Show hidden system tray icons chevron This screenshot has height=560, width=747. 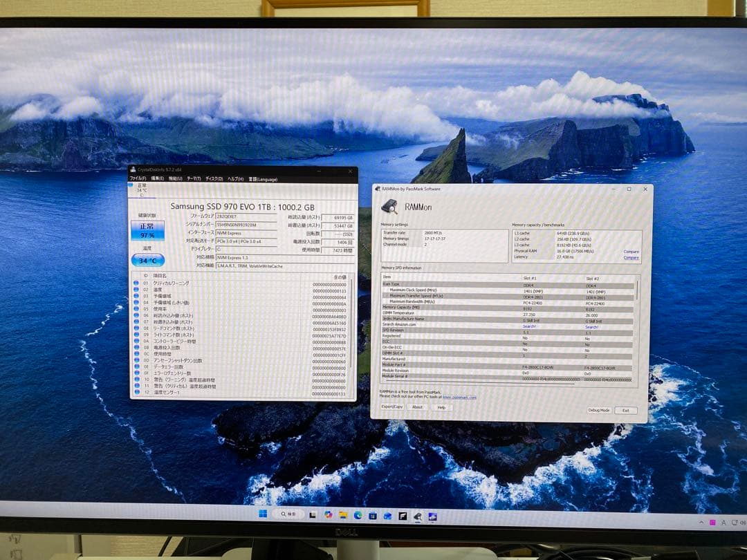pos(701,523)
